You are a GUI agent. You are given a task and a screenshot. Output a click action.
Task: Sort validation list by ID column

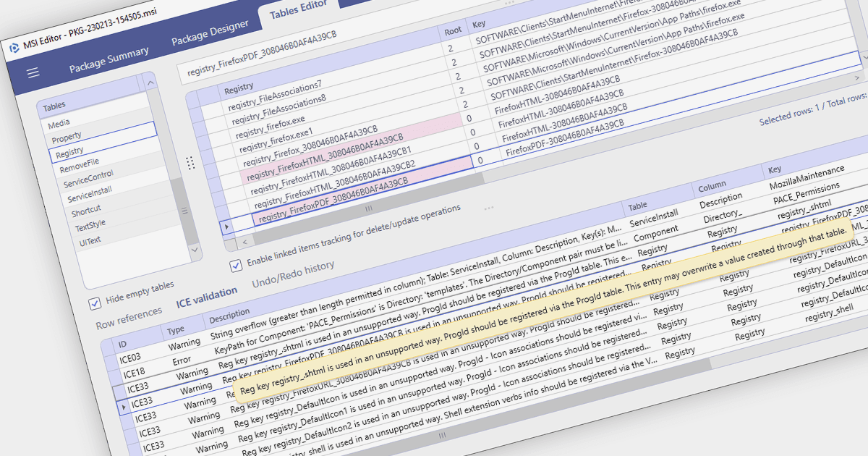(123, 344)
